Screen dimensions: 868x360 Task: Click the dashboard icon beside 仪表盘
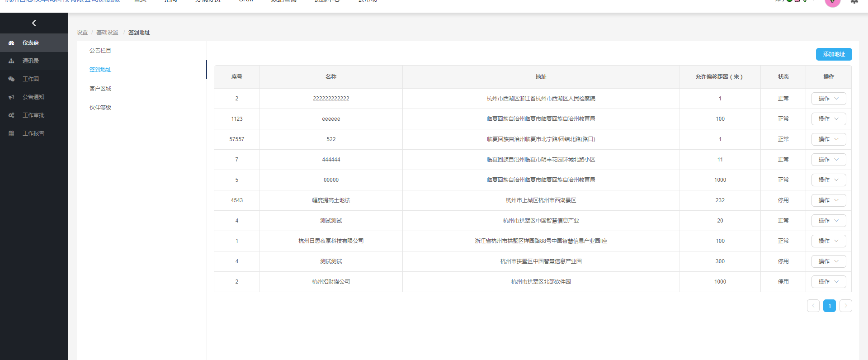[11, 43]
